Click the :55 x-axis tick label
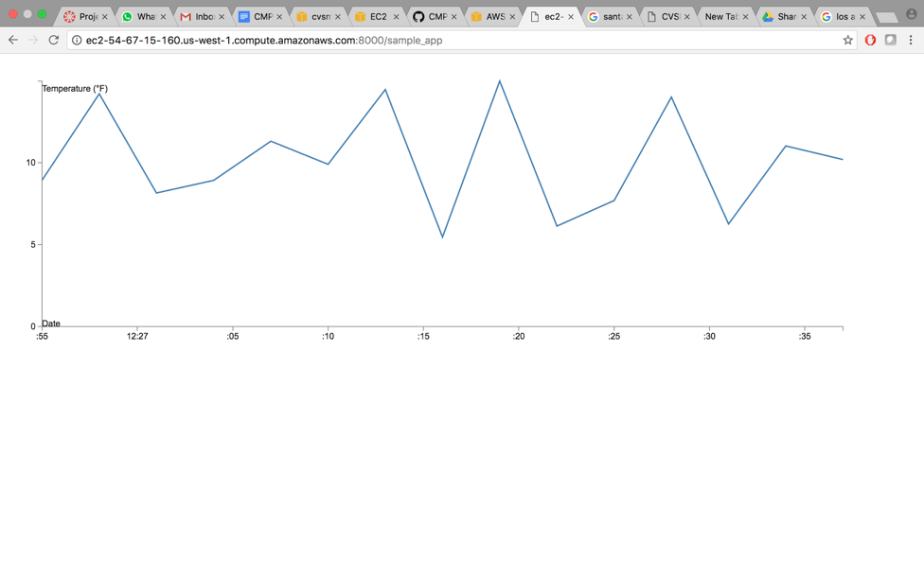 [x=42, y=336]
